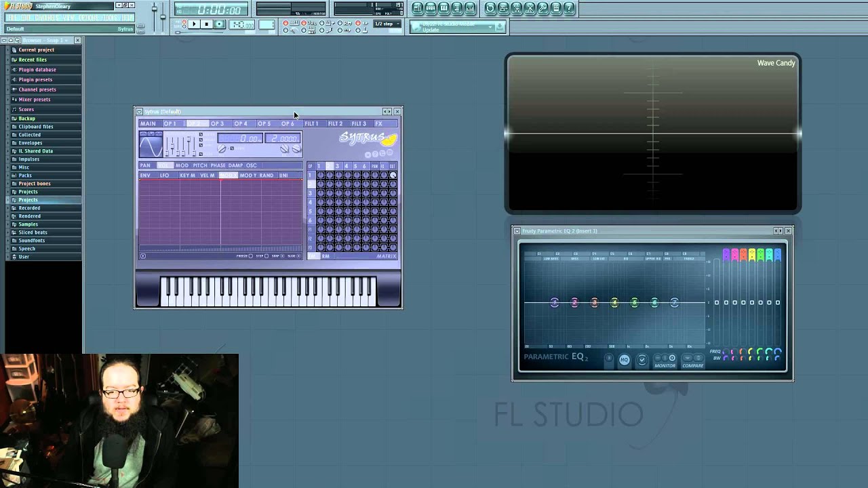The image size is (868, 488).
Task: Click the COMPARE control in Parametric EQ 2
Action: 693,361
